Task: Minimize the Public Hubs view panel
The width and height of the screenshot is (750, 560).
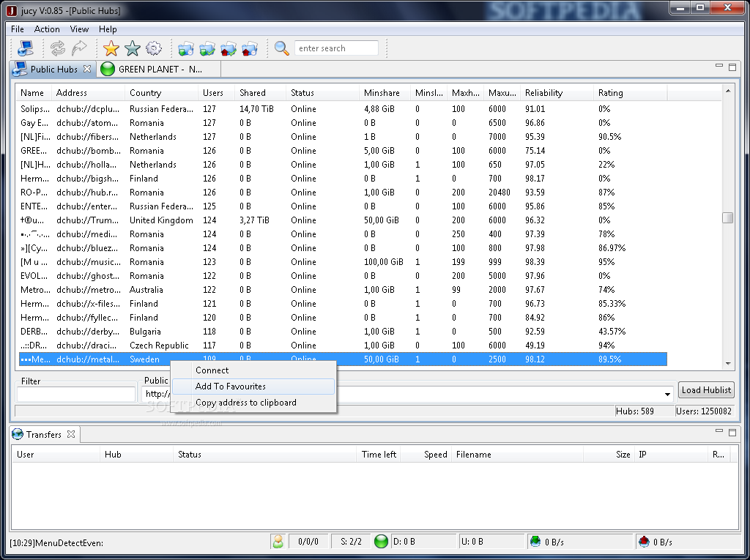Action: [719, 66]
